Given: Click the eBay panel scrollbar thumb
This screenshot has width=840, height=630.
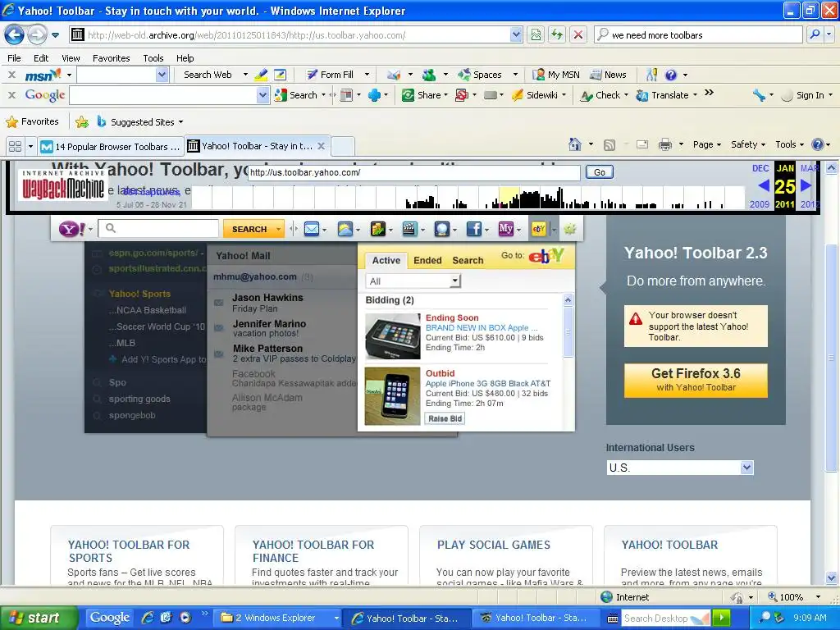Looking at the screenshot, I should click(568, 332).
